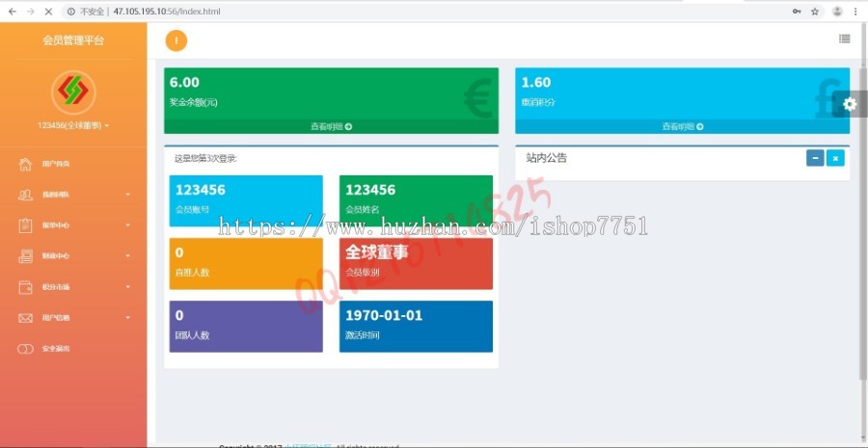Click the orange 直推人数 card
Screen dimensions: 868x448
coord(246,264)
